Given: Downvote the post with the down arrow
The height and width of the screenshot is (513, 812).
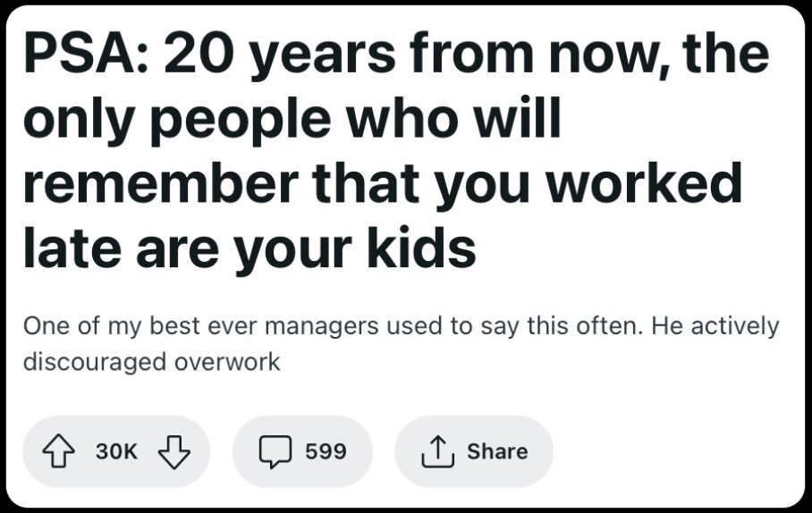Looking at the screenshot, I should (x=174, y=451).
